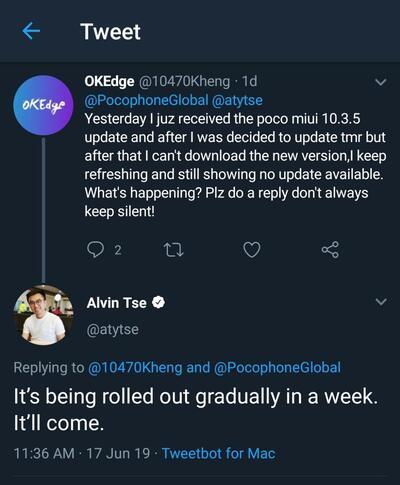Share OKEdge's tweet
Screen dimensions: 400x485
coord(330,250)
